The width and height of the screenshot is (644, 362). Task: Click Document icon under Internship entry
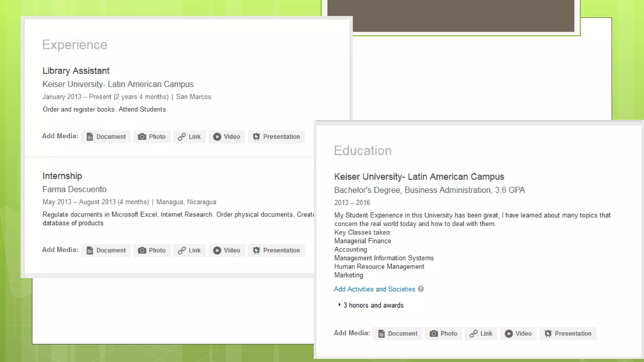(x=90, y=250)
